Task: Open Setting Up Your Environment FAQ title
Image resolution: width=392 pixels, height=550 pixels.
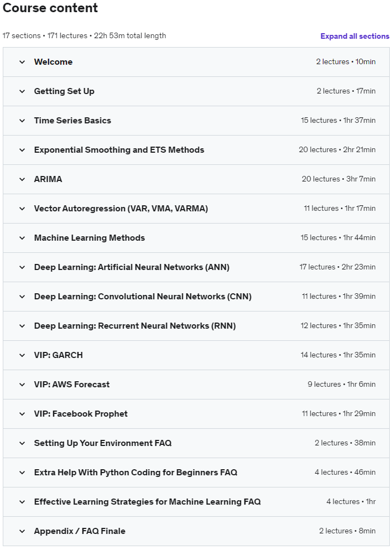Action: [103, 443]
